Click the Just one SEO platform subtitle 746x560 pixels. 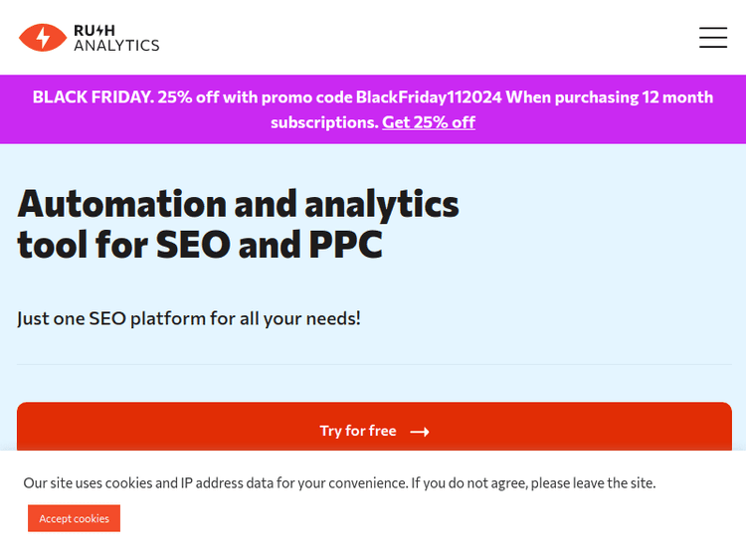(x=189, y=318)
